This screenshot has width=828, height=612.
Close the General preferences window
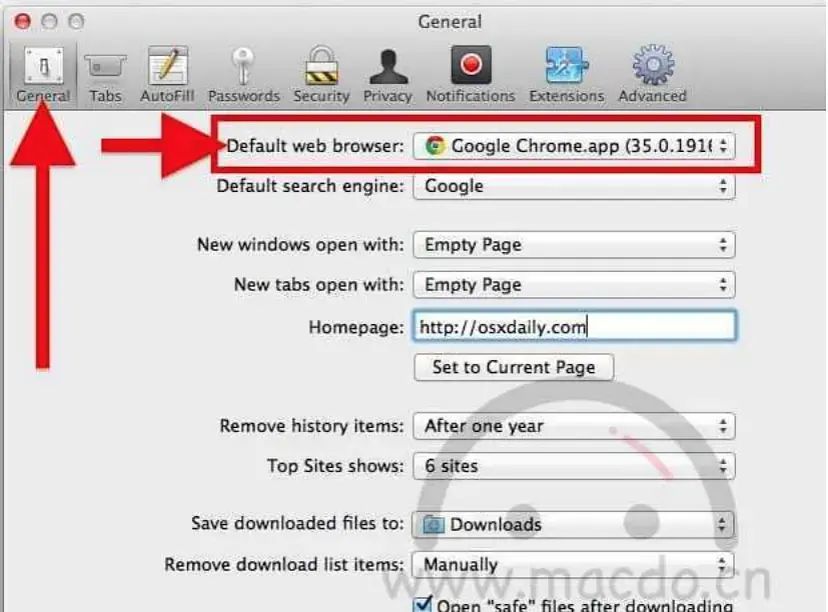(23, 21)
